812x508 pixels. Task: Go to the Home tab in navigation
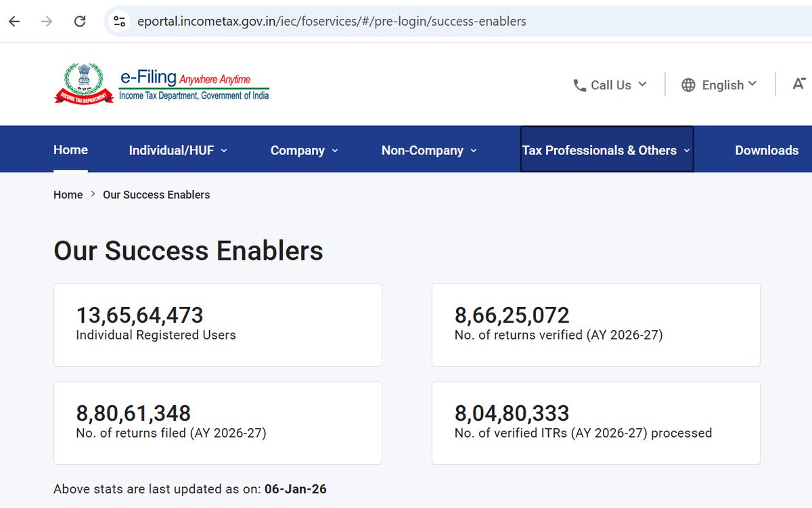[x=70, y=149]
